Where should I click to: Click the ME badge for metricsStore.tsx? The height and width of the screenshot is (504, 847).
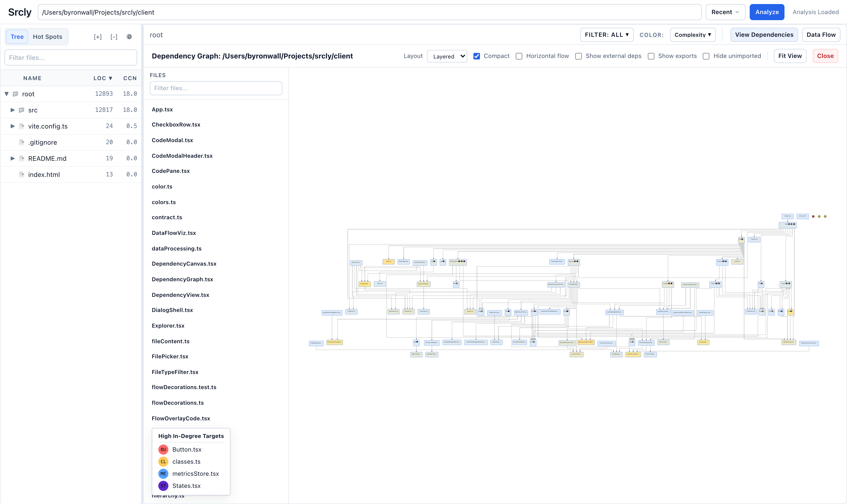(x=163, y=474)
